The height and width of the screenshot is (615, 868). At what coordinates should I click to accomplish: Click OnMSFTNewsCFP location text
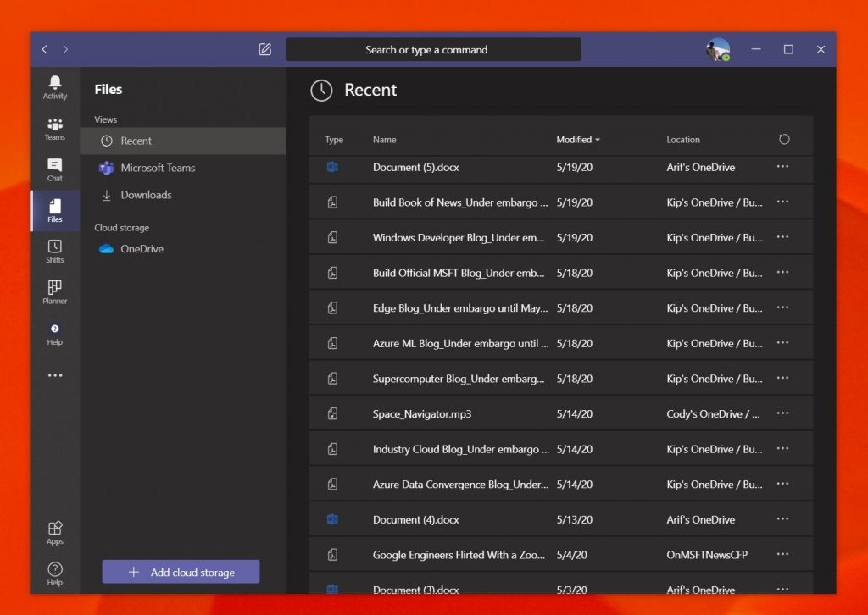(x=707, y=555)
